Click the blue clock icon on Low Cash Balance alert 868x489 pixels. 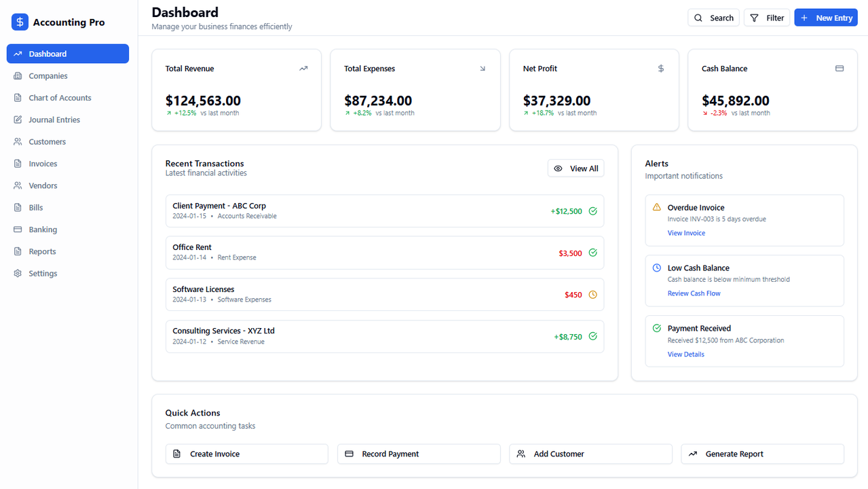656,268
